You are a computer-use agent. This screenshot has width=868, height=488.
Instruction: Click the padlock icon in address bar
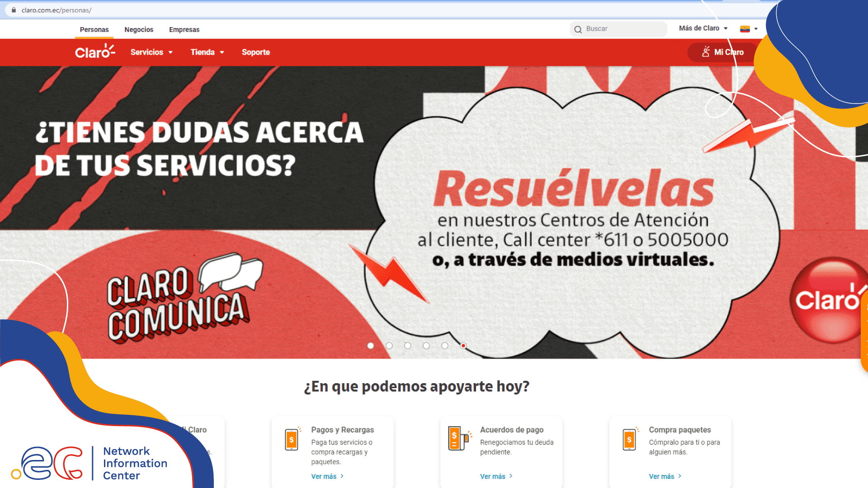click(14, 10)
